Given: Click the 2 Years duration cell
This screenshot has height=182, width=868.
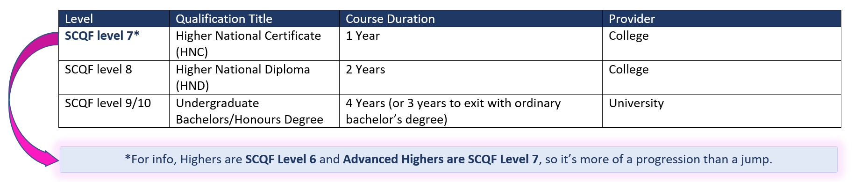Looking at the screenshot, I should coord(471,77).
